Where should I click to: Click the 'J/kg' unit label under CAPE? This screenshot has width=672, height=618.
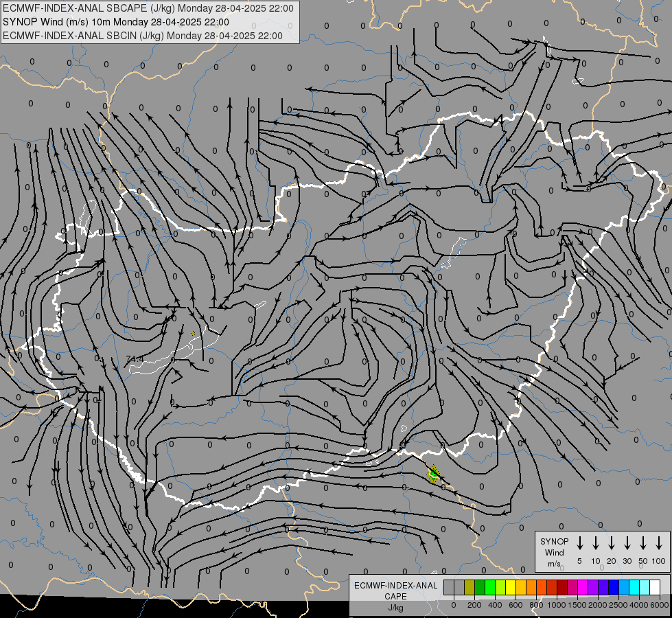point(395,608)
